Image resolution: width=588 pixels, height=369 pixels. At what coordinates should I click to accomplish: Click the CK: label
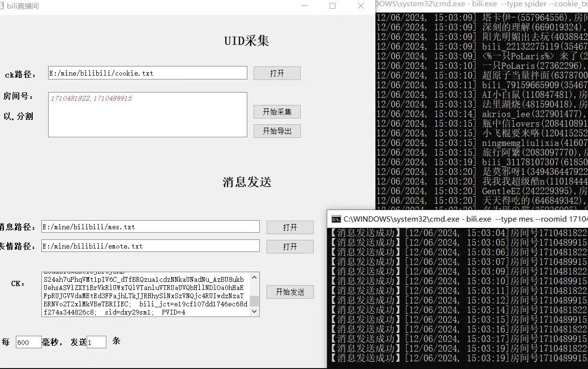[x=18, y=284]
